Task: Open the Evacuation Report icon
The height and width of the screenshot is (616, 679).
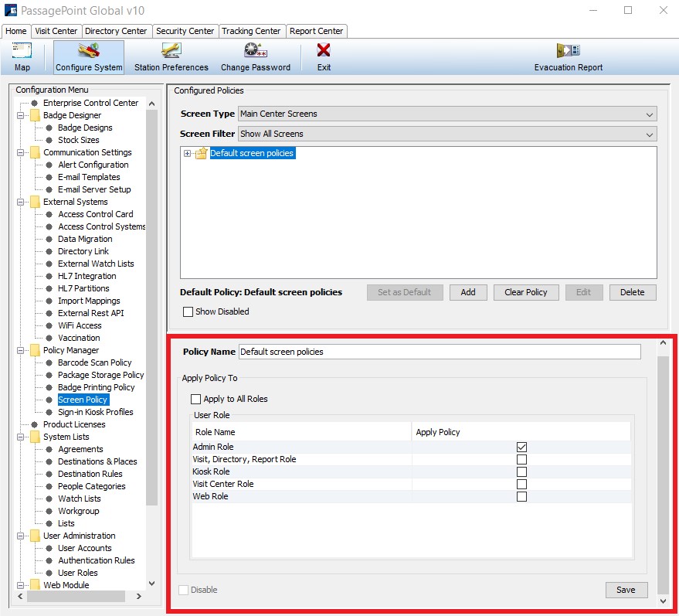Action: click(568, 50)
